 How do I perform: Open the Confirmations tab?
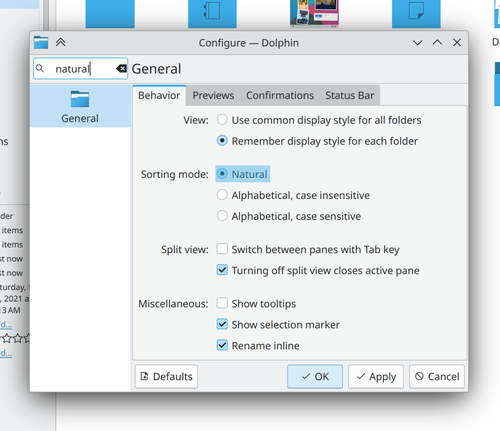click(x=280, y=95)
